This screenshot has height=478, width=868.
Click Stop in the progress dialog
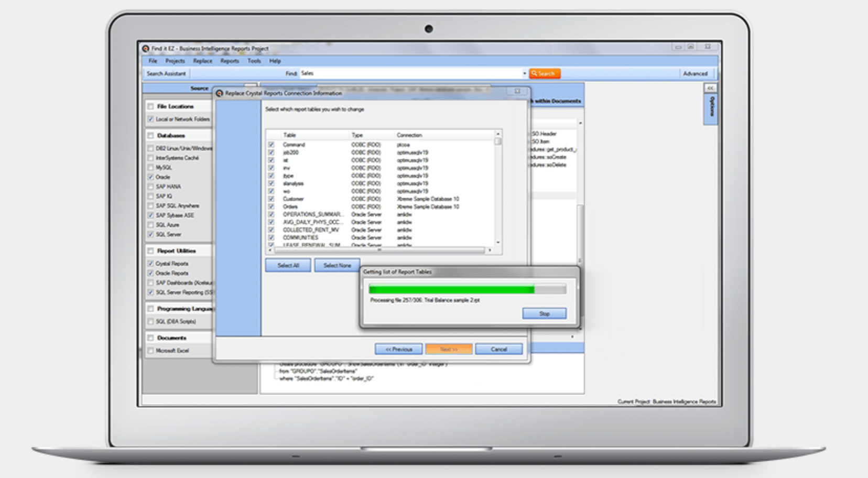(x=544, y=313)
